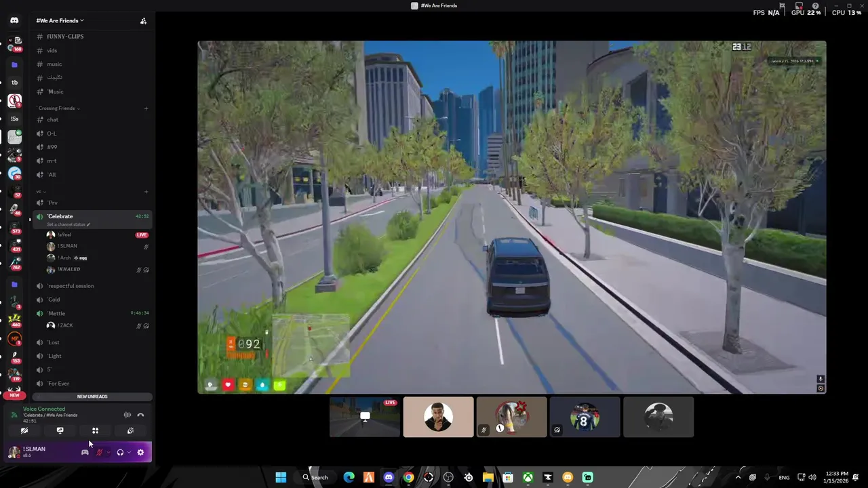Join the 'Lost voice channel
Viewport: 868px width, 488px height.
click(x=92, y=342)
